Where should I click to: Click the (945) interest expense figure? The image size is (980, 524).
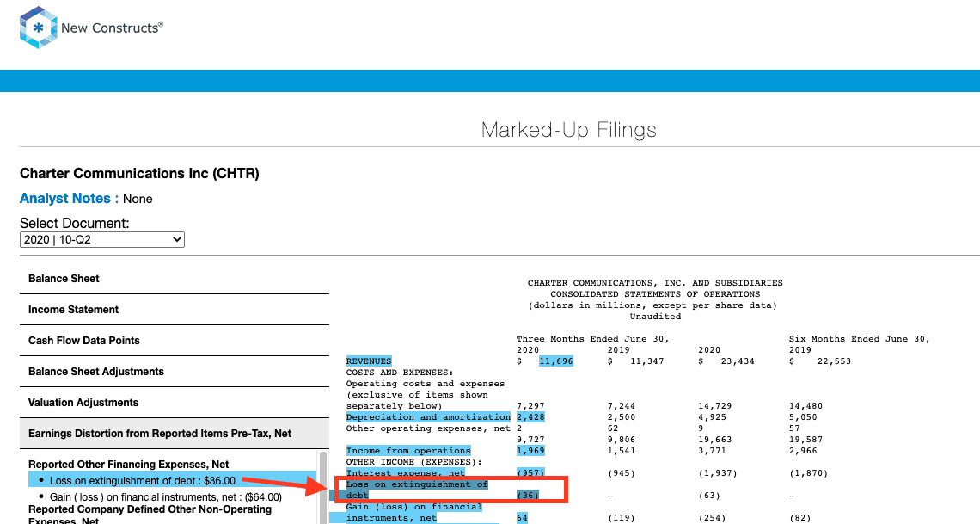[x=622, y=473]
